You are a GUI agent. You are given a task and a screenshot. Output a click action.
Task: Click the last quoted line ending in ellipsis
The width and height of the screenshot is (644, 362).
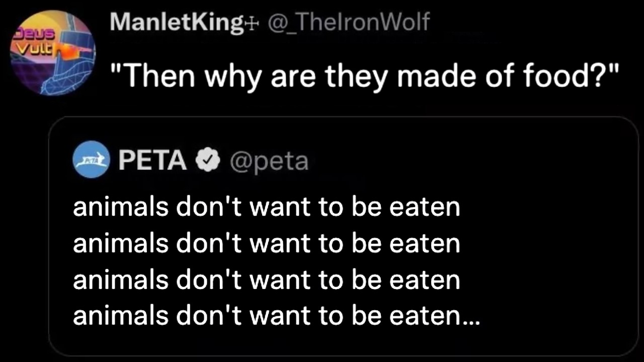(276, 316)
